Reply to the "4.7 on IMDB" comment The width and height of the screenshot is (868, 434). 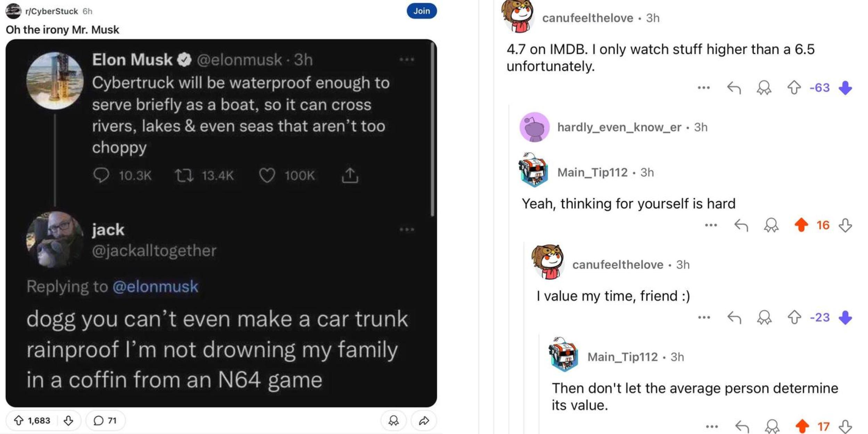tap(734, 88)
